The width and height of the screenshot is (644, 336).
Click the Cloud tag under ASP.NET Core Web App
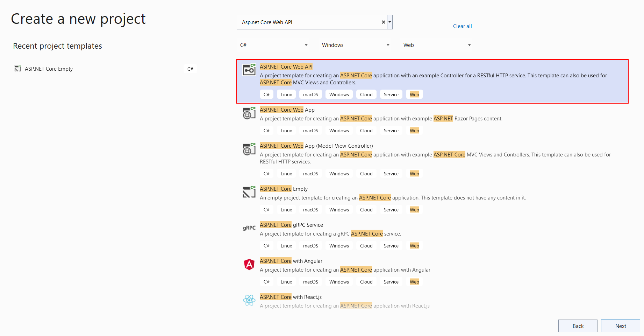click(366, 131)
